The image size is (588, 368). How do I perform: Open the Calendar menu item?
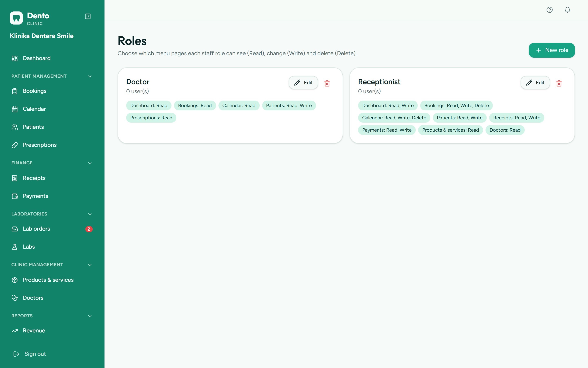click(x=52, y=109)
